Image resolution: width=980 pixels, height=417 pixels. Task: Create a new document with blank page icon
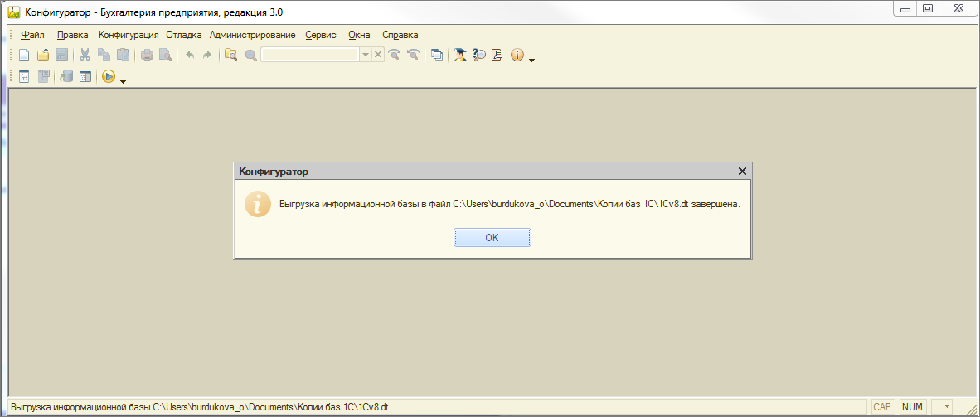[24, 55]
